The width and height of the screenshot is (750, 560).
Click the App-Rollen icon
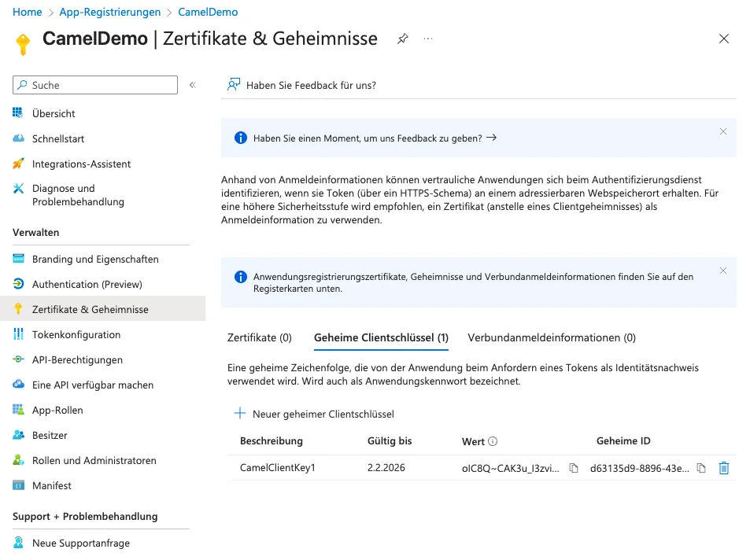(18, 409)
